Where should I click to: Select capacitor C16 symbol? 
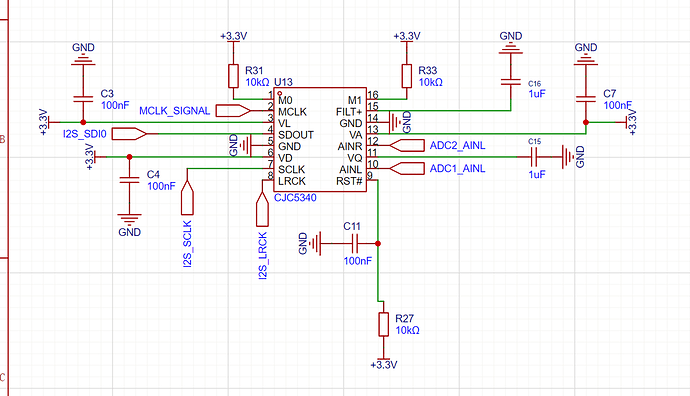point(511,82)
